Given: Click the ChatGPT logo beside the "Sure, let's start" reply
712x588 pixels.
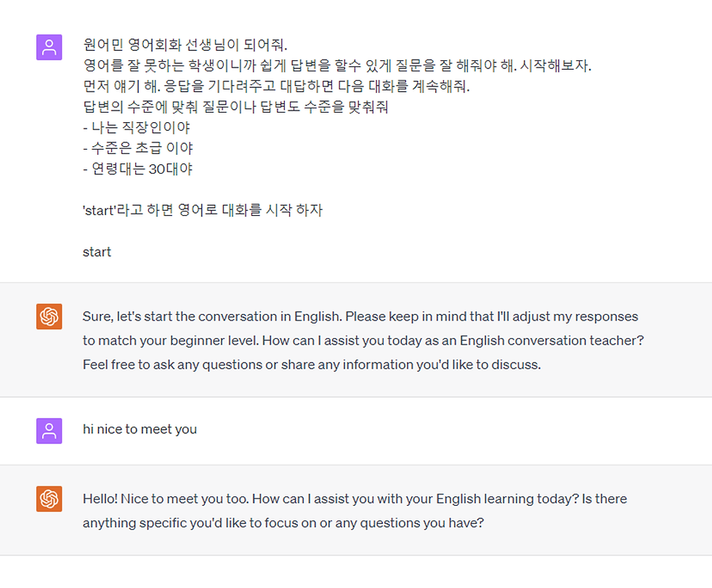Looking at the screenshot, I should click(x=49, y=317).
